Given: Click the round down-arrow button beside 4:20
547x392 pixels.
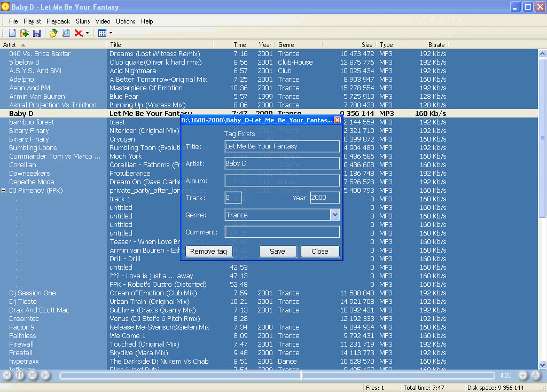Looking at the screenshot, I should pyautogui.click(x=523, y=375).
